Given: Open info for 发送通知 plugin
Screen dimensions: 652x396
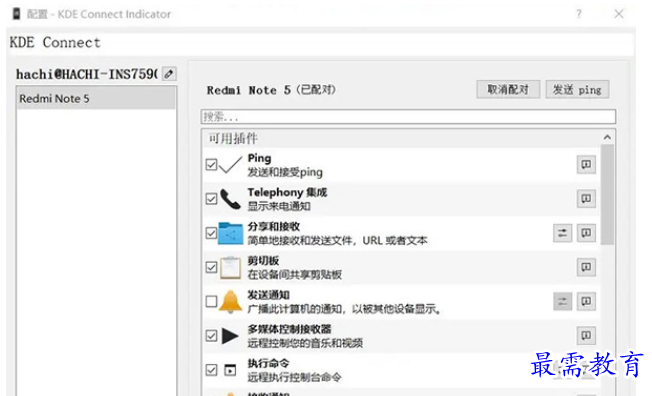Looking at the screenshot, I should click(x=586, y=301).
